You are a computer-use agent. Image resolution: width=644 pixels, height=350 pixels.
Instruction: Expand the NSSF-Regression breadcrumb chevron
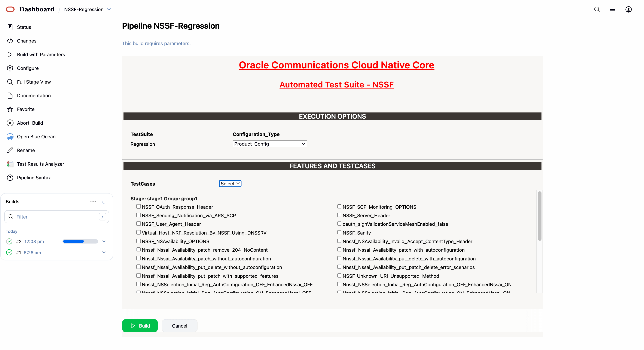coord(109,9)
